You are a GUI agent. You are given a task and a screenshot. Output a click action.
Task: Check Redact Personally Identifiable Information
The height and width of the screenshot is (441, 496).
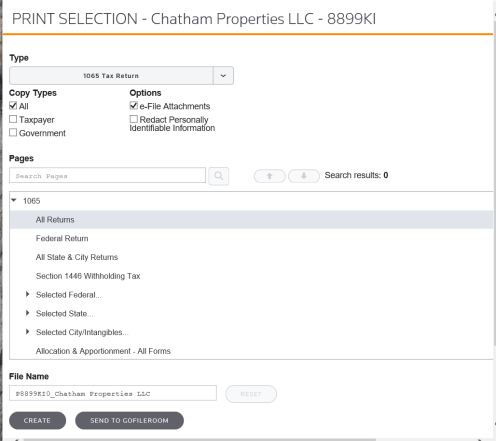(x=134, y=119)
